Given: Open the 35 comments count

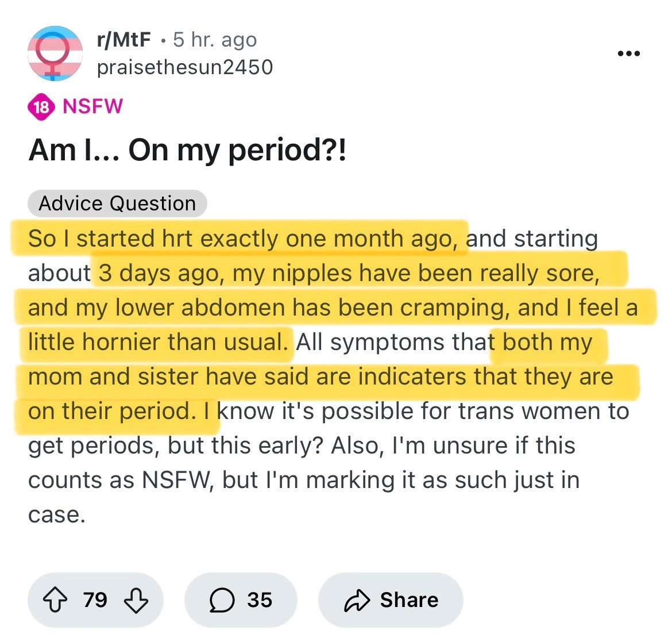Looking at the screenshot, I should [260, 600].
